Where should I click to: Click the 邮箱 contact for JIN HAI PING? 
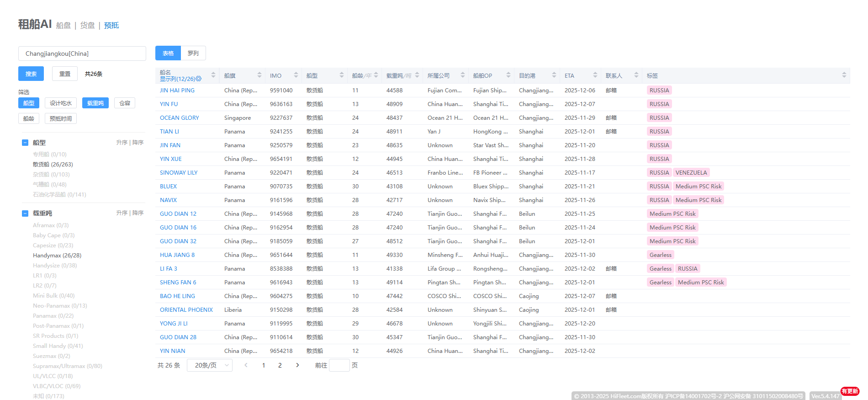pos(611,91)
